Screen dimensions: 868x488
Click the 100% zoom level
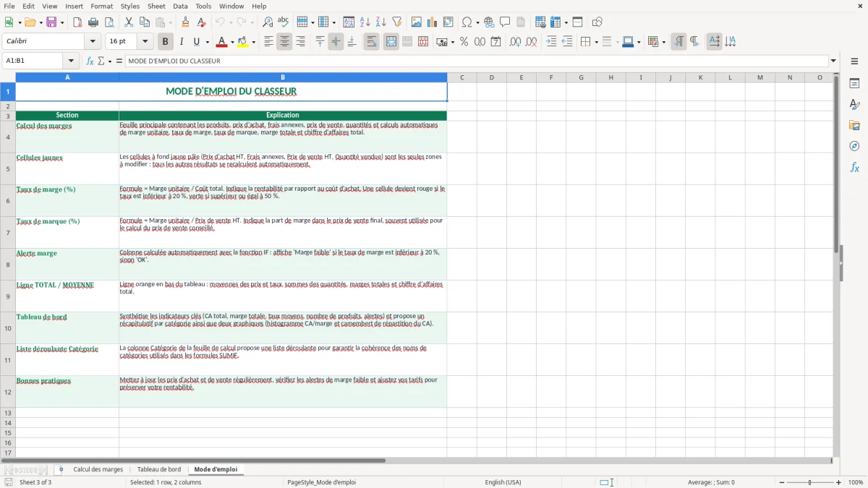(856, 482)
